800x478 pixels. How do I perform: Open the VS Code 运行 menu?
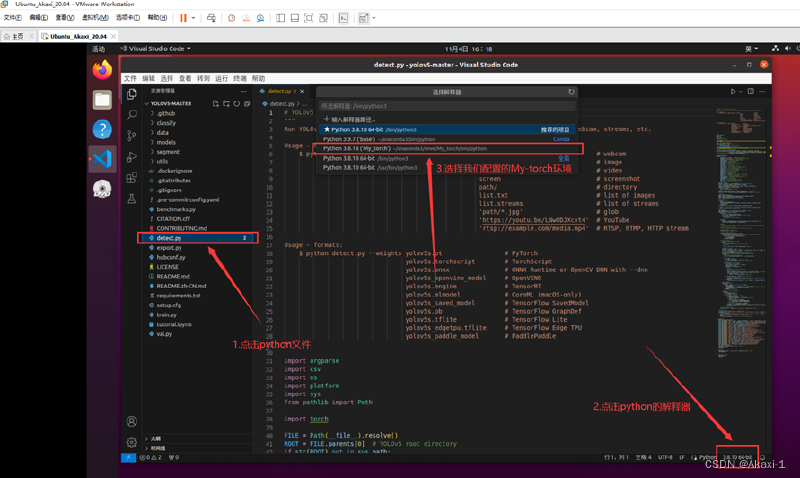point(221,79)
